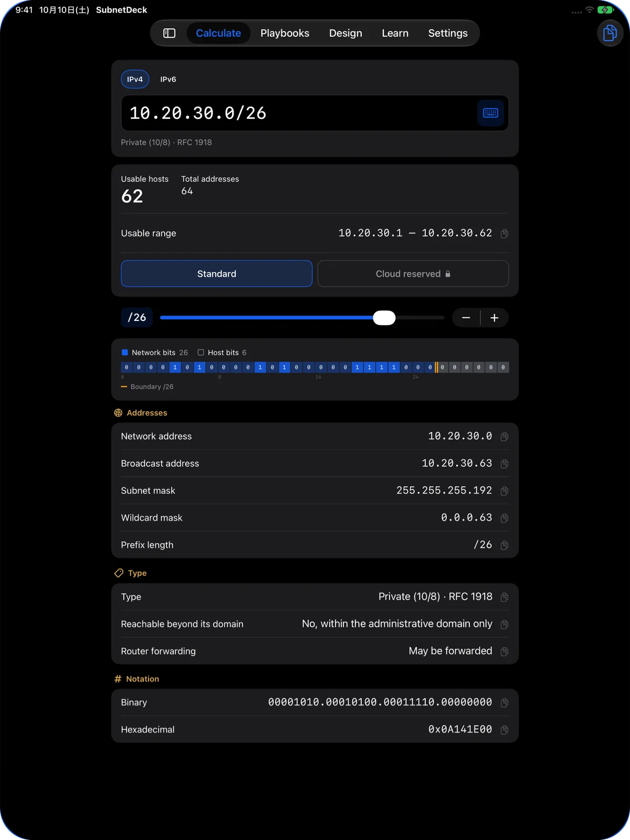
Task: Click the hexadecimal value 0x0A141E00
Action: [460, 729]
